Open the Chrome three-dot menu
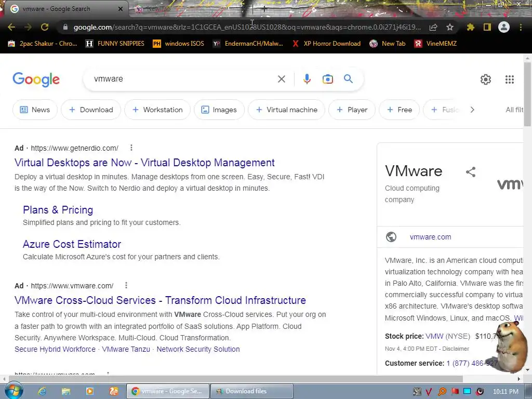Screen dimensions: 532x399 click(x=521, y=27)
